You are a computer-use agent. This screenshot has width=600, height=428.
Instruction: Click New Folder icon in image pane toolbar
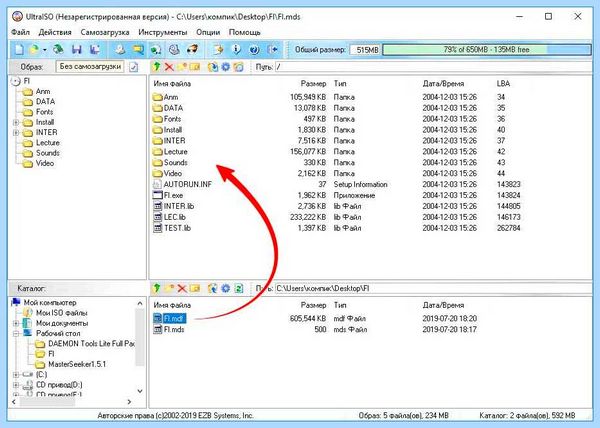182,67
